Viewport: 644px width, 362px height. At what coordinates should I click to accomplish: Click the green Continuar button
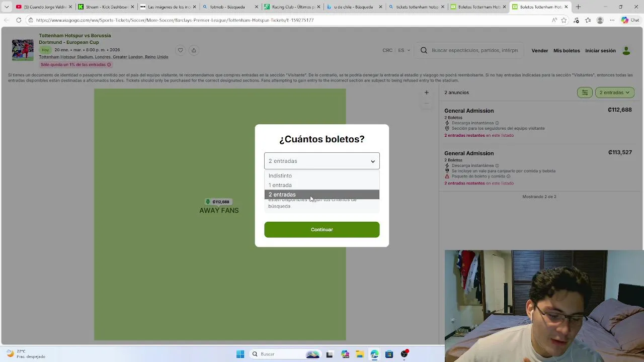click(x=321, y=229)
